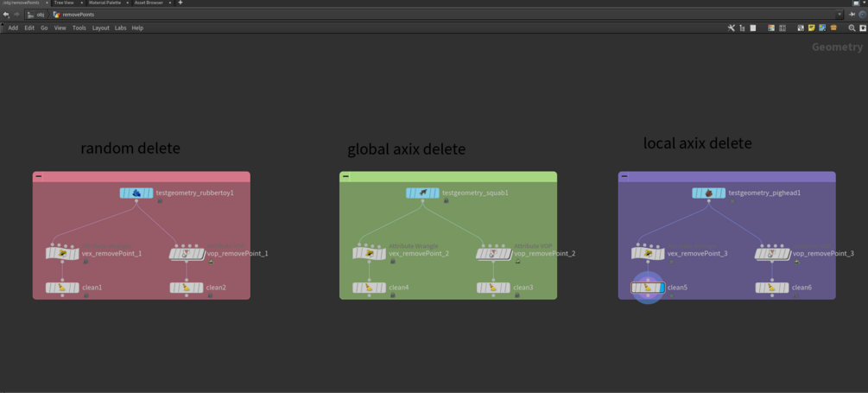Switch network to tree list mode icon
The image size is (868, 393).
742,28
